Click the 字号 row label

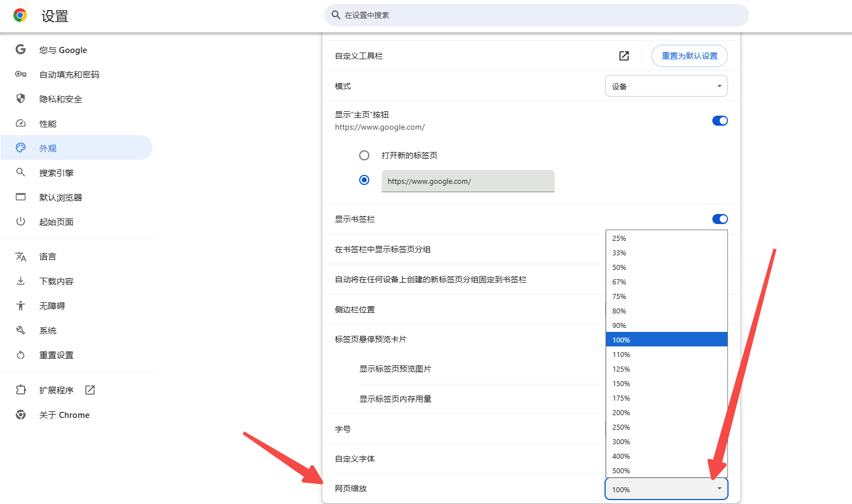click(343, 429)
